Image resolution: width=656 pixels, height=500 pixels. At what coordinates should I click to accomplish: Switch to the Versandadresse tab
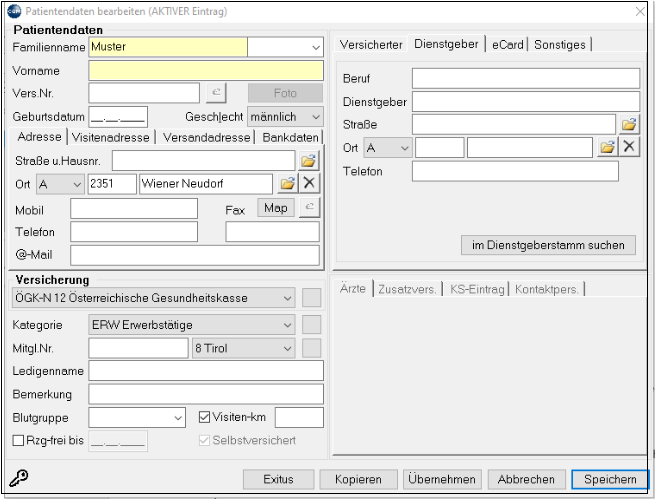pos(206,137)
